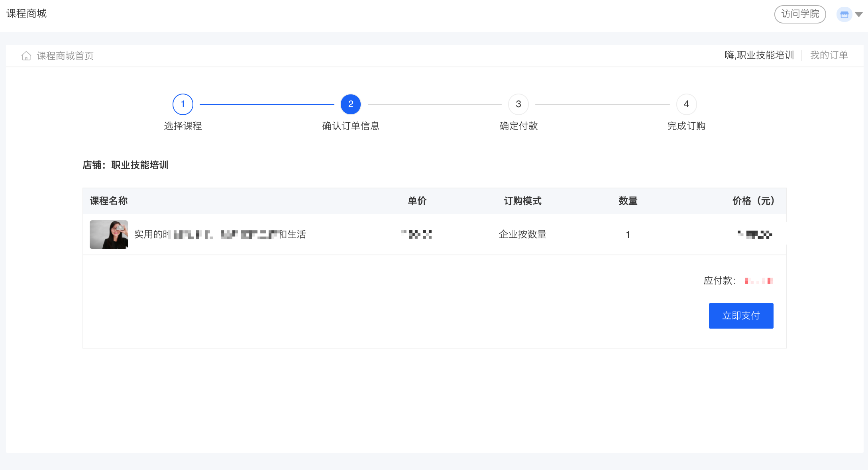
Task: Click the 访问学院 button
Action: (x=800, y=14)
